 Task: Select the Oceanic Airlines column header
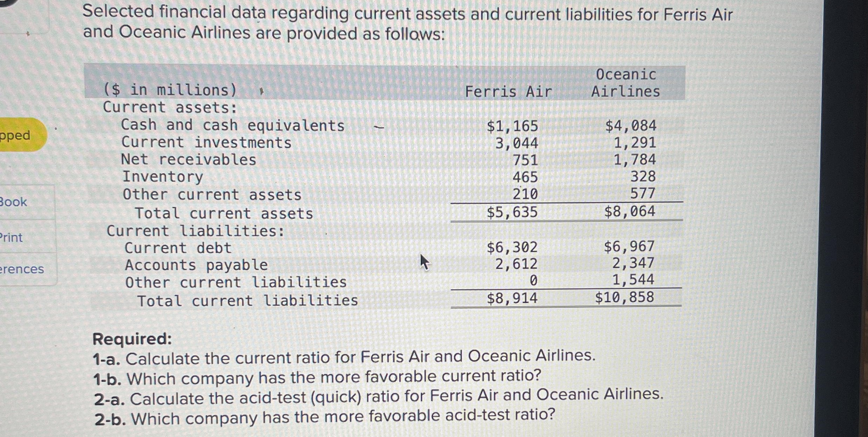click(625, 83)
